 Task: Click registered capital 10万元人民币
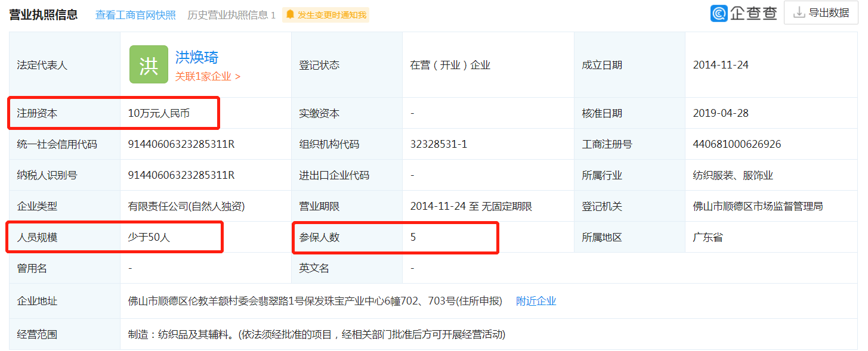click(159, 113)
